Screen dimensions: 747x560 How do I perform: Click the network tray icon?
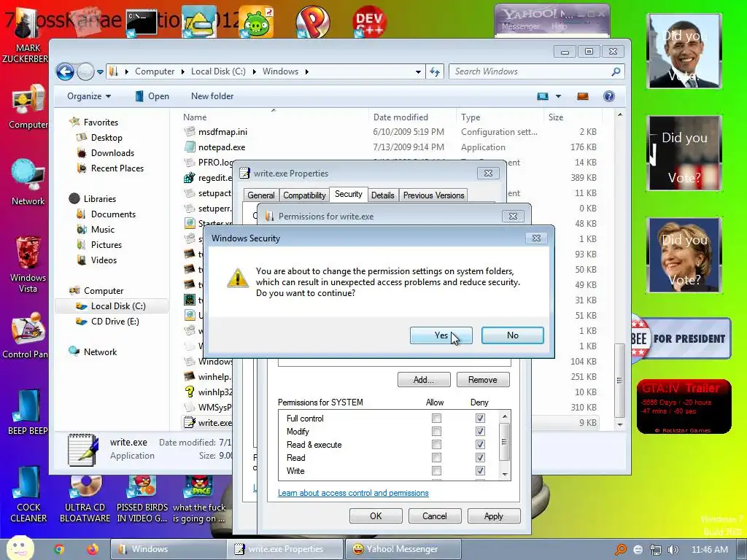click(656, 550)
